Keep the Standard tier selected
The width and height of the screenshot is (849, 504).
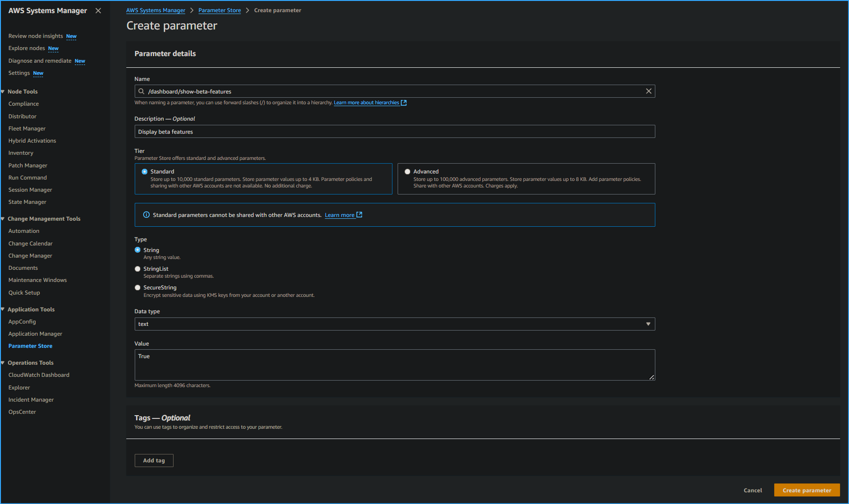pyautogui.click(x=145, y=171)
